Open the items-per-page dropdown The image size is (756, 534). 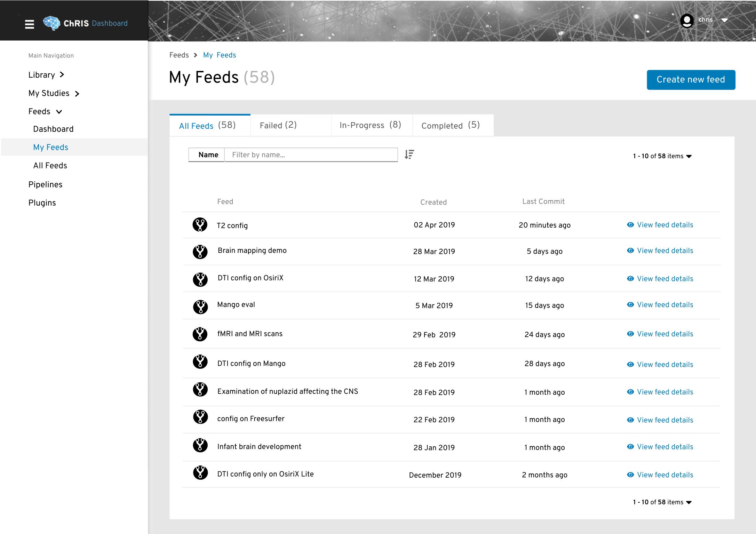(x=689, y=156)
